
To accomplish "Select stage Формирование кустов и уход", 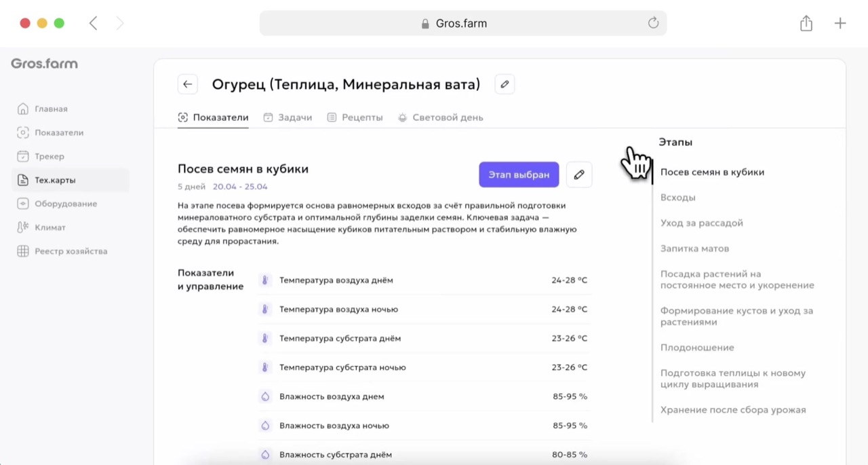I will (x=736, y=316).
